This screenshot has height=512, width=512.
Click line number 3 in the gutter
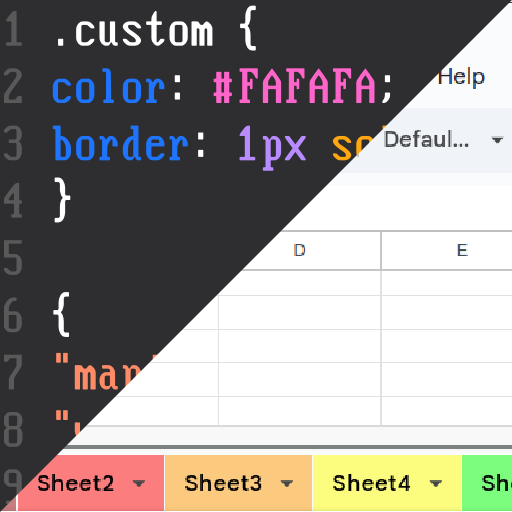[x=13, y=143]
